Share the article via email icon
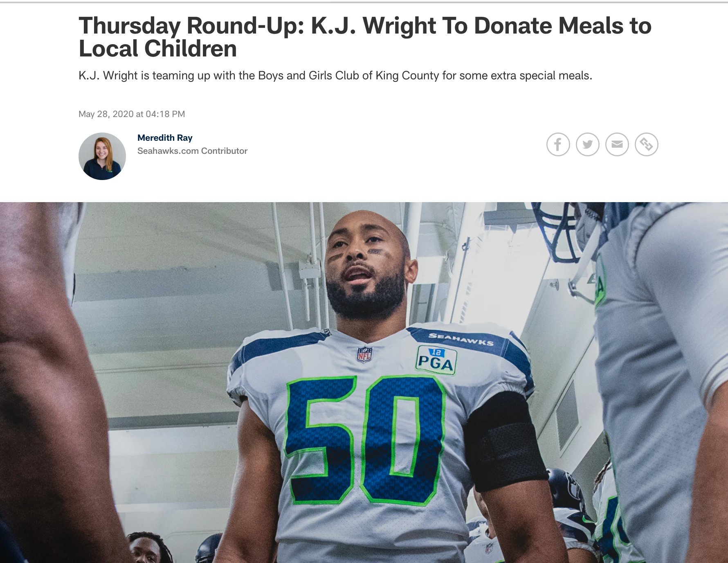728x563 pixels. point(617,144)
